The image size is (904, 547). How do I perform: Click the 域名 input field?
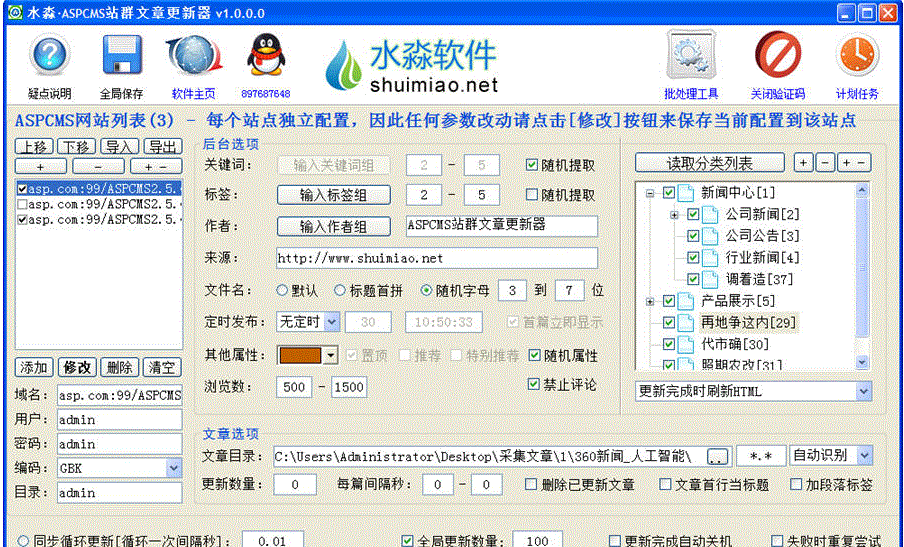(x=119, y=395)
